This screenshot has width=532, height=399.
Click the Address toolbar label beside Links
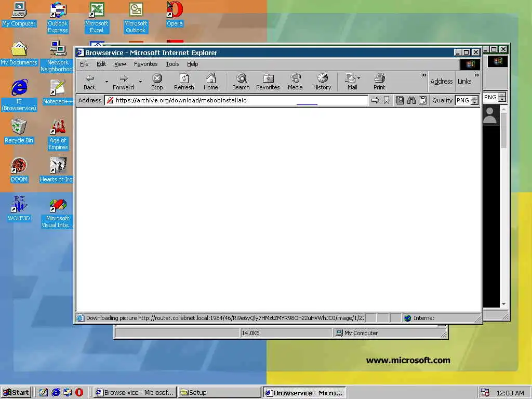(x=442, y=82)
